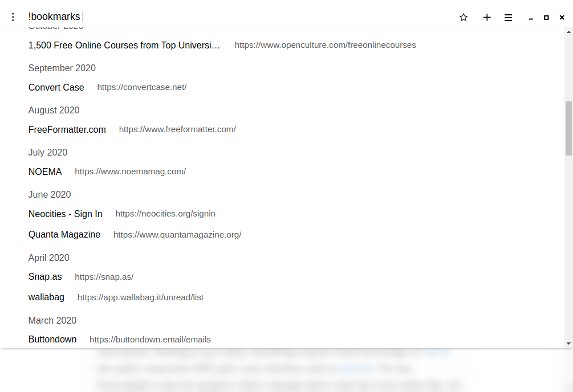Maximize the browser window
The height and width of the screenshot is (392, 573).
pyautogui.click(x=546, y=18)
